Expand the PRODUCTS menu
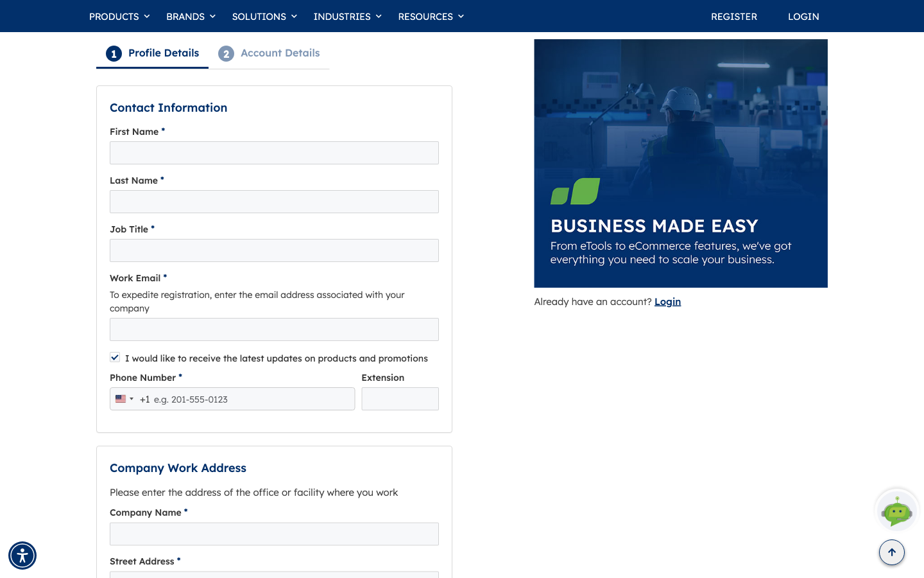 pos(119,17)
